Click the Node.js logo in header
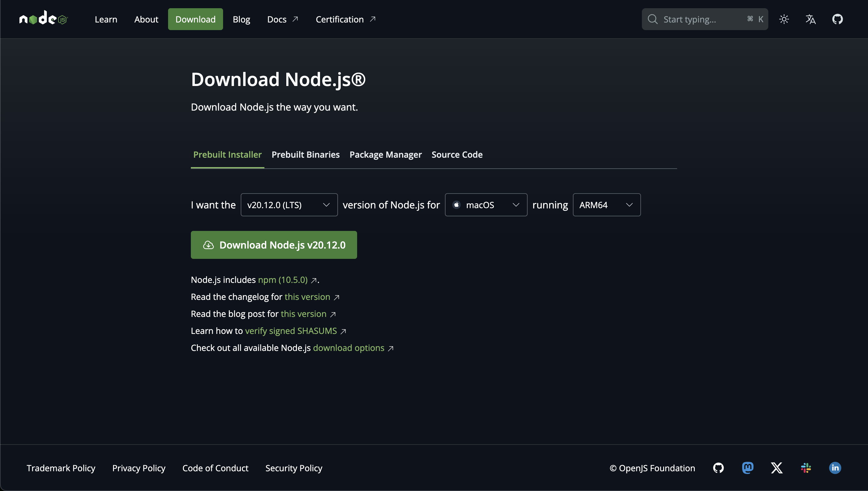Image resolution: width=868 pixels, height=491 pixels. [x=43, y=18]
